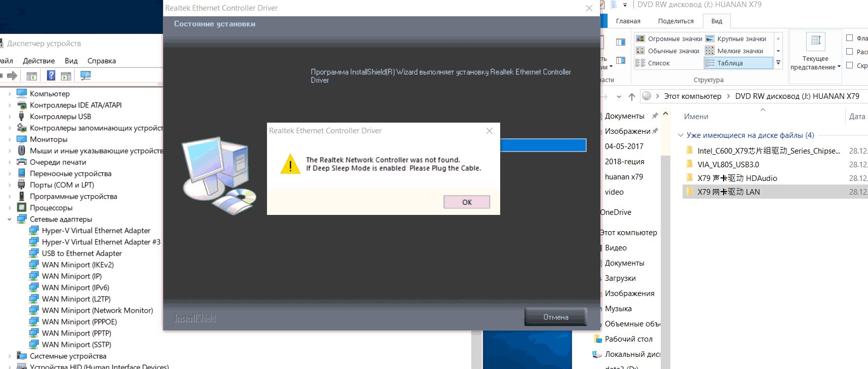
Task: Click the scan for hardware changes monitor icon
Action: (x=86, y=76)
